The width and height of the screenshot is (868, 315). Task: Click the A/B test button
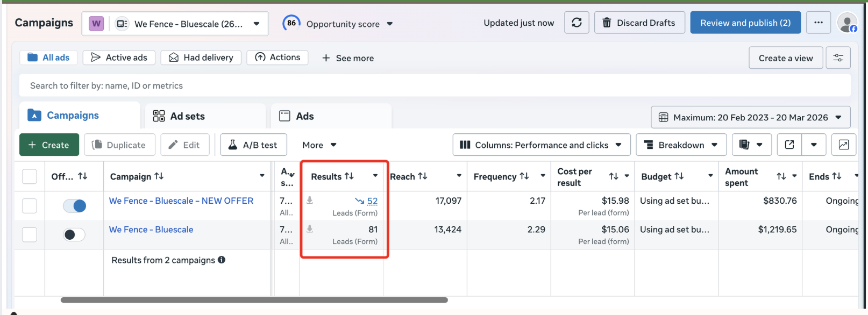click(253, 145)
